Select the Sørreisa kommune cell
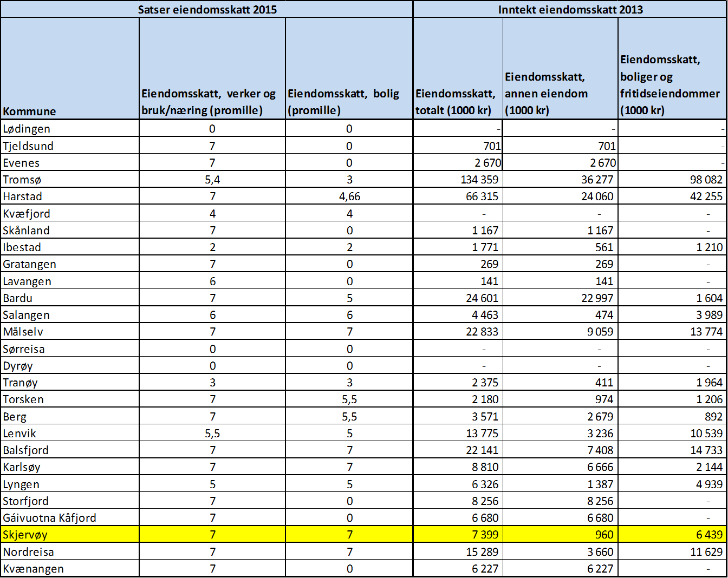This screenshot has height=578, width=728. tap(70, 349)
